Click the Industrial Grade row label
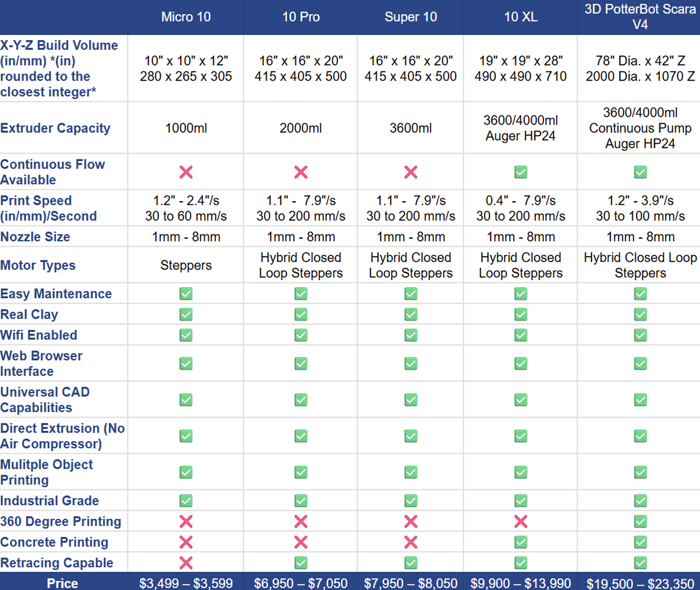This screenshot has width=700, height=590. pyautogui.click(x=50, y=501)
